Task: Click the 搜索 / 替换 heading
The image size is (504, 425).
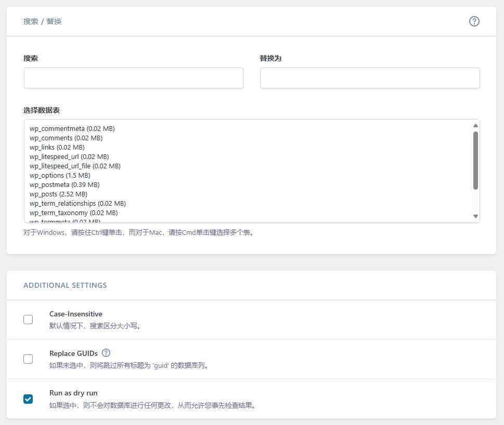Action: coord(42,21)
